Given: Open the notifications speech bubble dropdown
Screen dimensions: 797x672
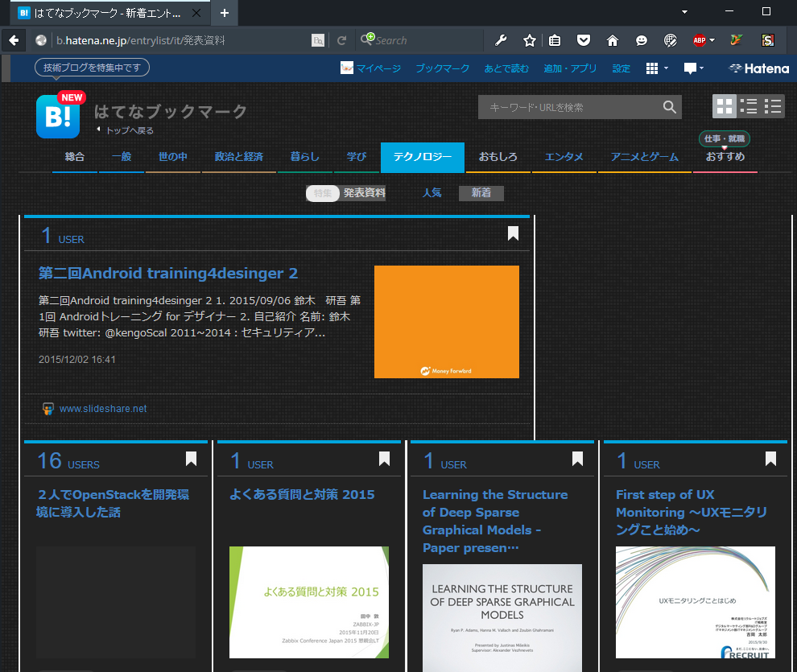Looking at the screenshot, I should pyautogui.click(x=693, y=68).
